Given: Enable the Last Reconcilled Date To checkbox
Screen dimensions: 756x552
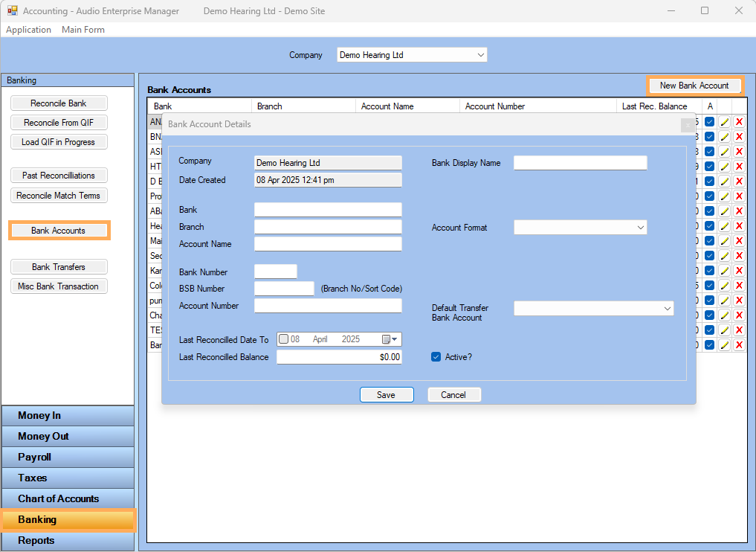Looking at the screenshot, I should [x=283, y=339].
